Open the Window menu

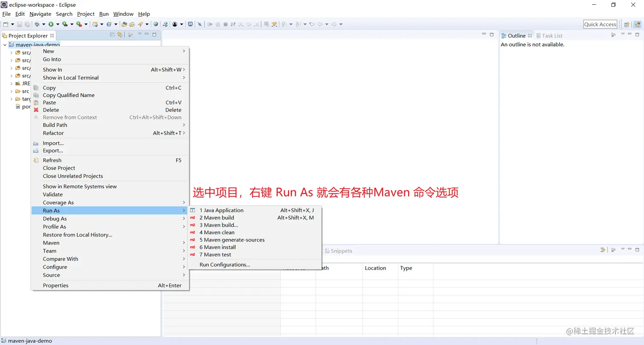click(124, 14)
